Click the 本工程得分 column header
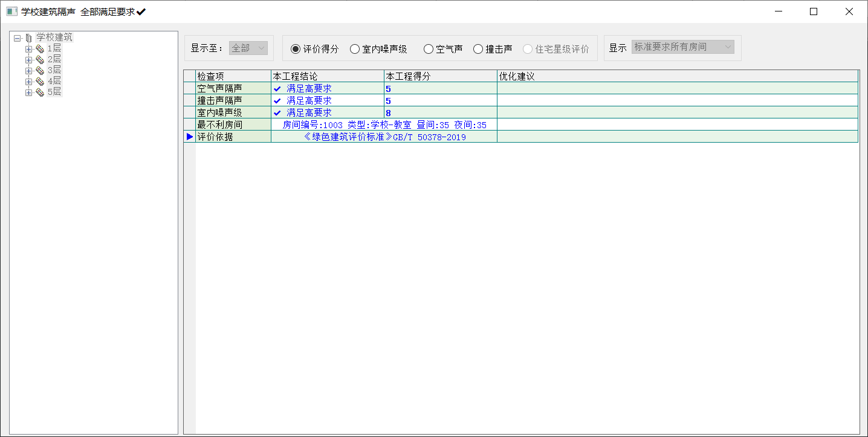868x437 pixels. [440, 76]
